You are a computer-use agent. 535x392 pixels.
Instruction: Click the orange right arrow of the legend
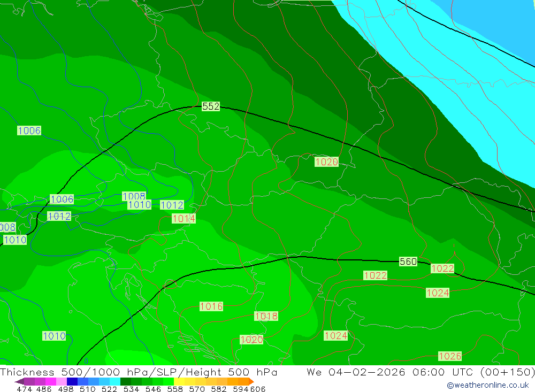[x=251, y=382]
